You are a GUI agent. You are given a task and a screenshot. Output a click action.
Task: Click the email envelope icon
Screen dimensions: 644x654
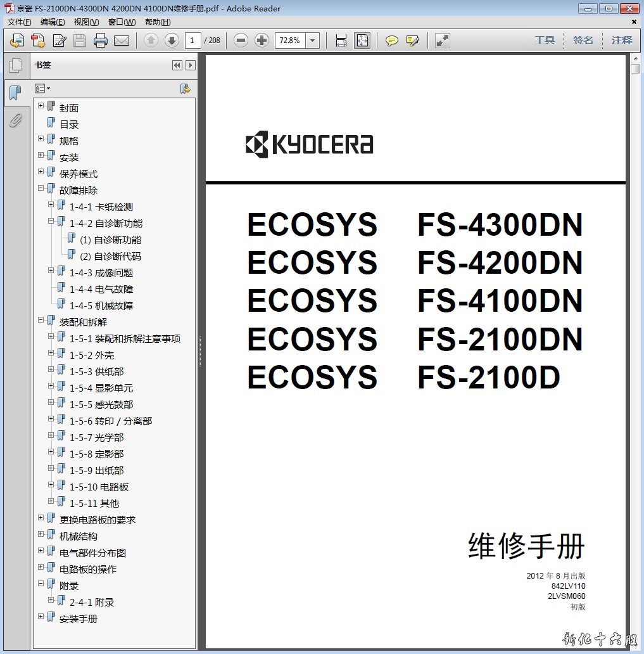point(121,41)
